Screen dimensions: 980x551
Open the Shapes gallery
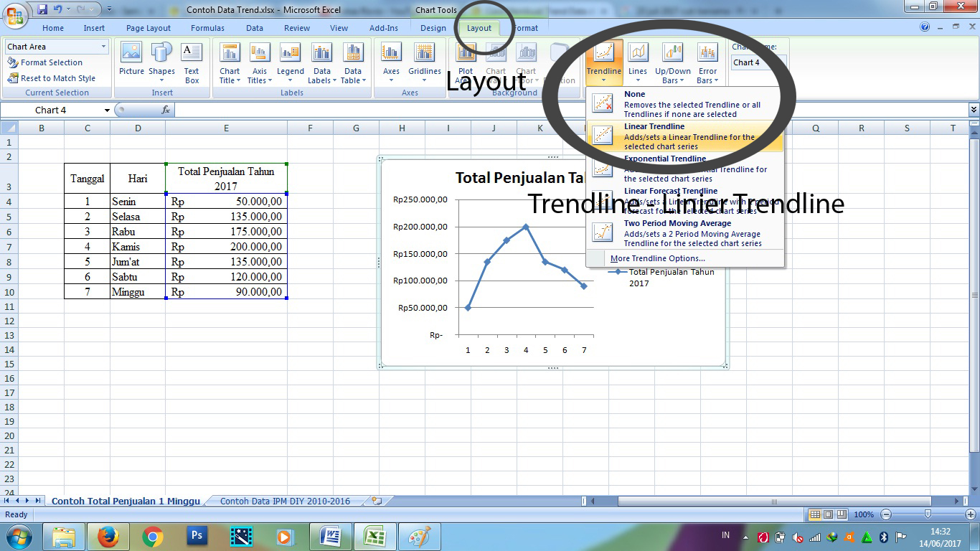[161, 63]
